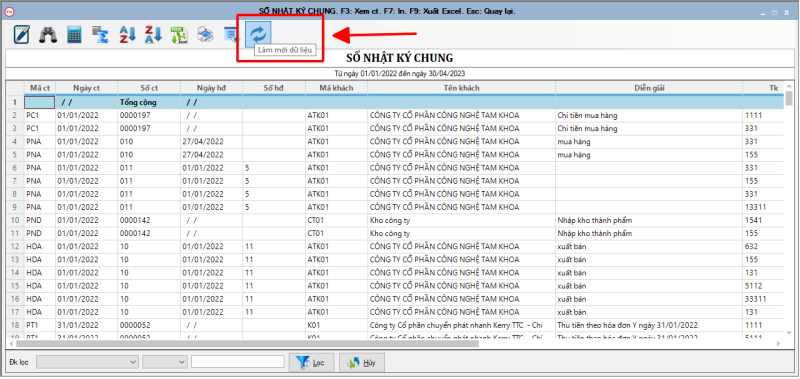
Task: Click the HDA cell in row 13
Action: click(x=40, y=259)
